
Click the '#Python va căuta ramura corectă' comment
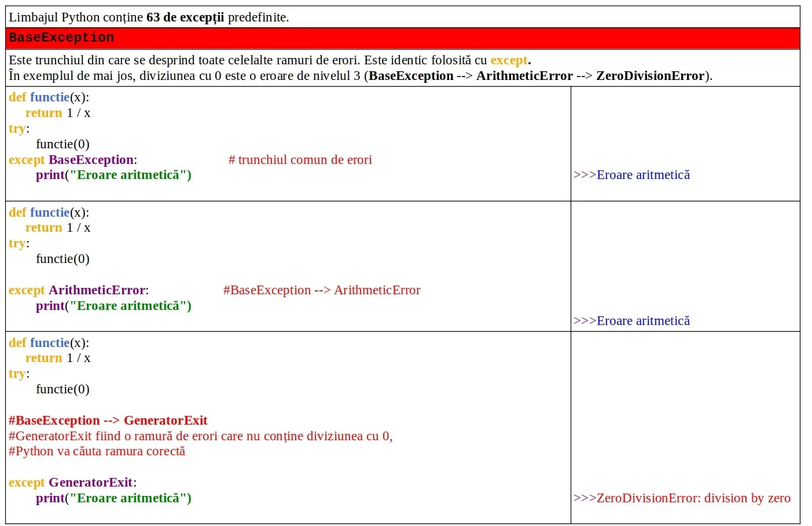point(97,451)
